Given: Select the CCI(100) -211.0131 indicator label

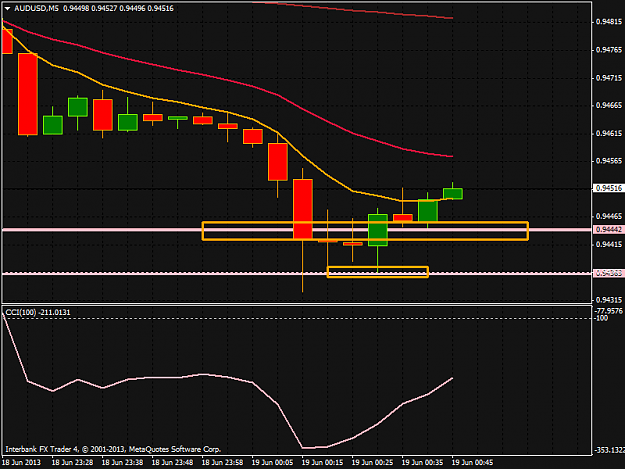Looking at the screenshot, I should point(38,312).
